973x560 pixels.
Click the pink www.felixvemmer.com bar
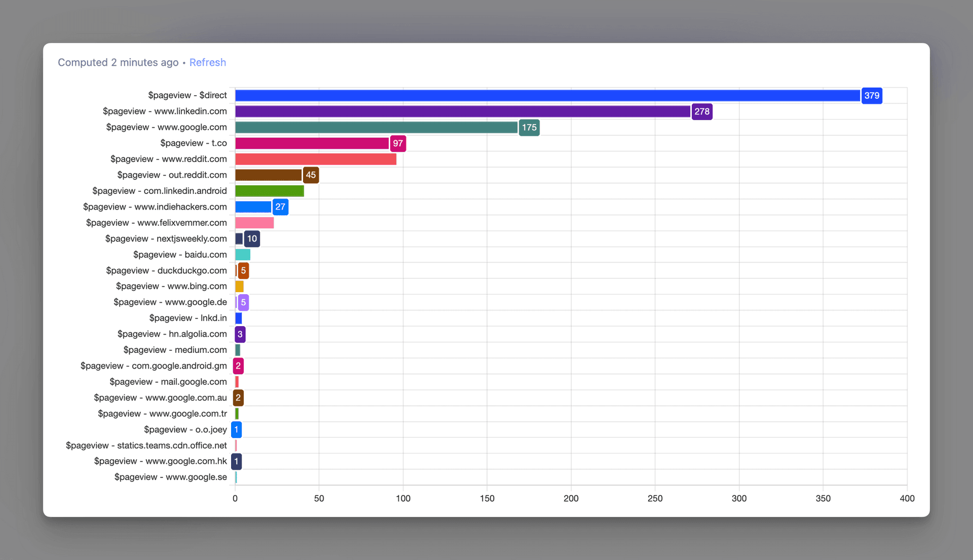pyautogui.click(x=254, y=223)
